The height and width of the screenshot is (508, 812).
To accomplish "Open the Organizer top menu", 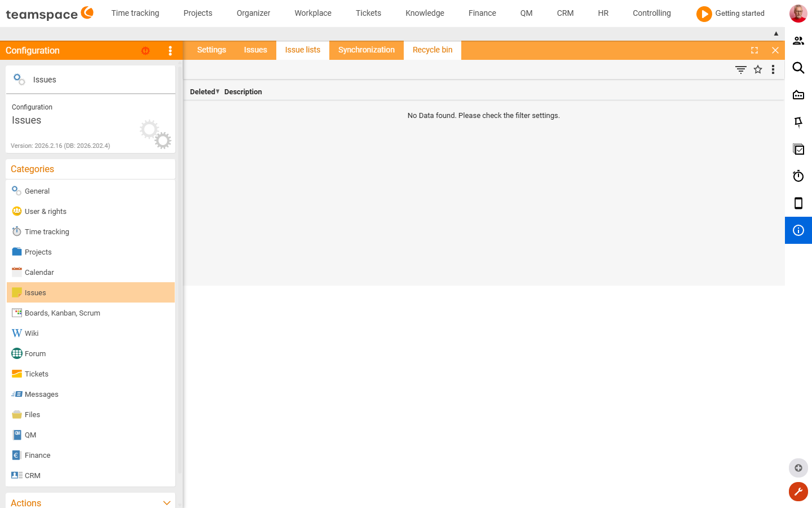I will click(253, 13).
